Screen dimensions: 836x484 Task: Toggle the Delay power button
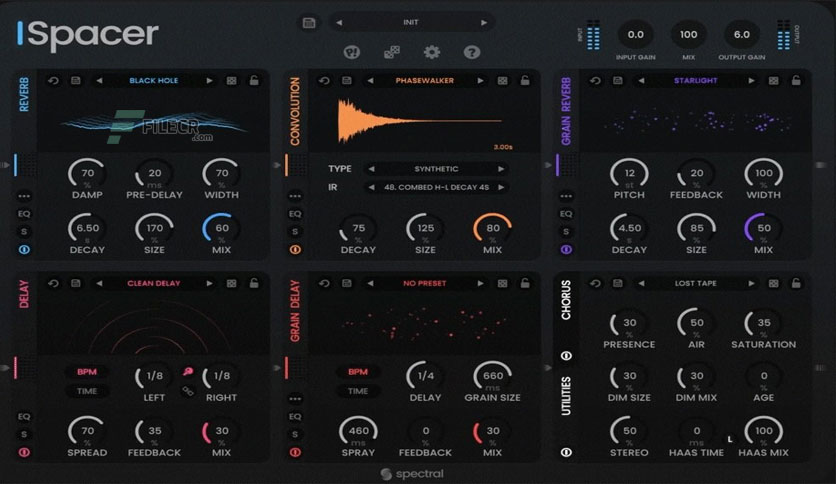(24, 453)
